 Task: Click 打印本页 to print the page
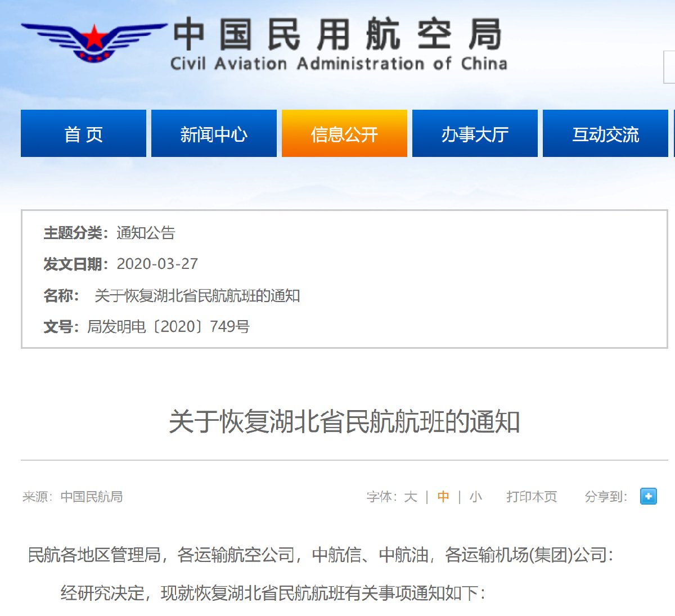[532, 497]
